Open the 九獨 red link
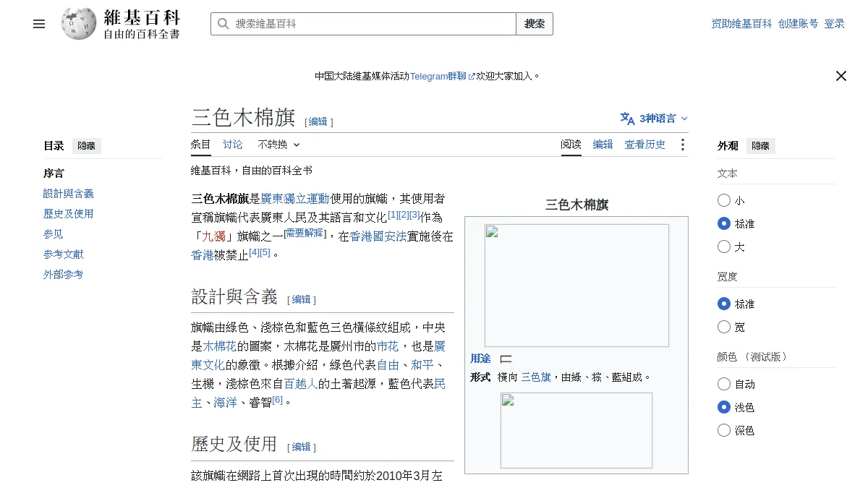Image resolution: width=868 pixels, height=488 pixels. click(214, 236)
